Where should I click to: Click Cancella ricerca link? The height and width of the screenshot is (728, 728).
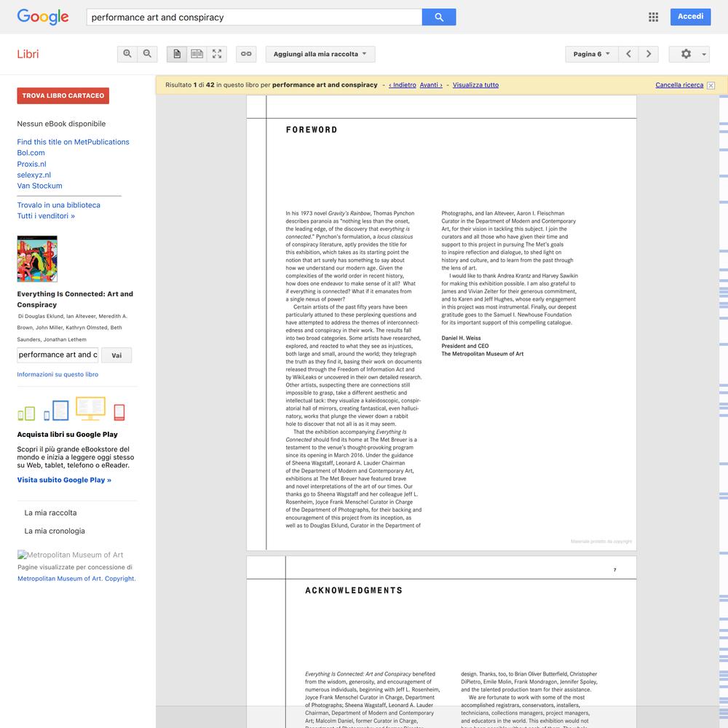point(679,85)
